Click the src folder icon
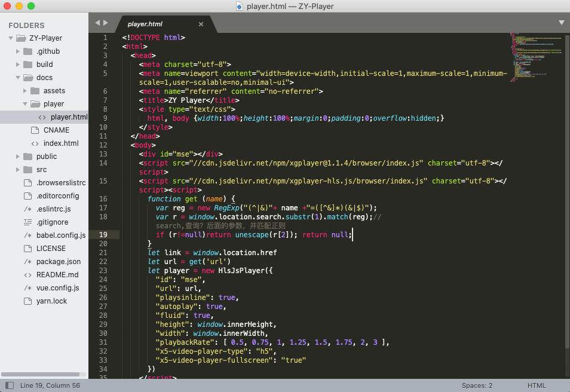 point(28,170)
